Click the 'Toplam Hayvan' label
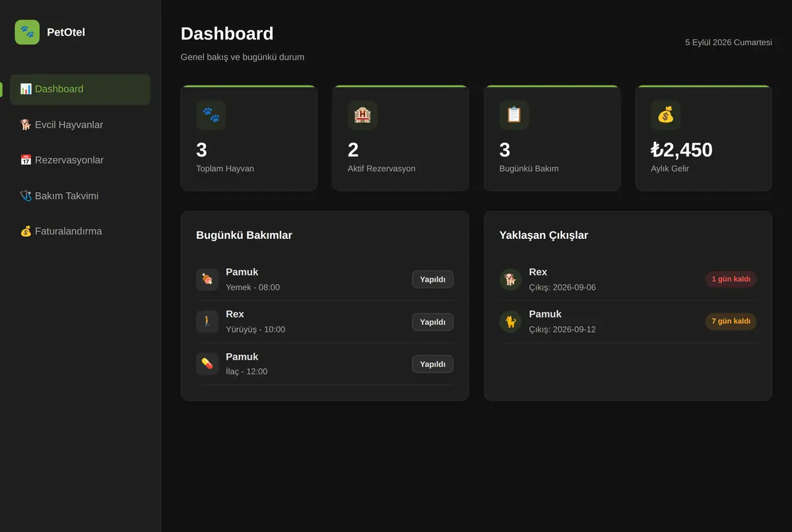Screen dimensions: 792x532 pyautogui.click(x=225, y=168)
